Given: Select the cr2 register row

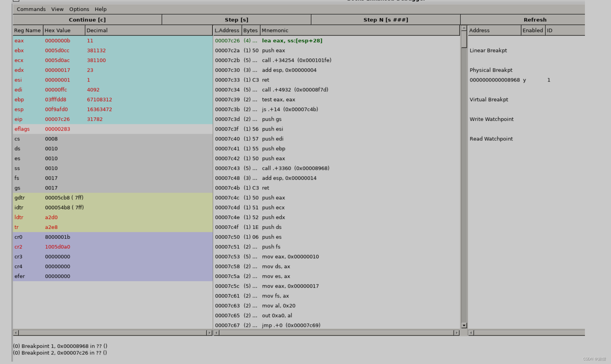Looking at the screenshot, I should 113,247.
